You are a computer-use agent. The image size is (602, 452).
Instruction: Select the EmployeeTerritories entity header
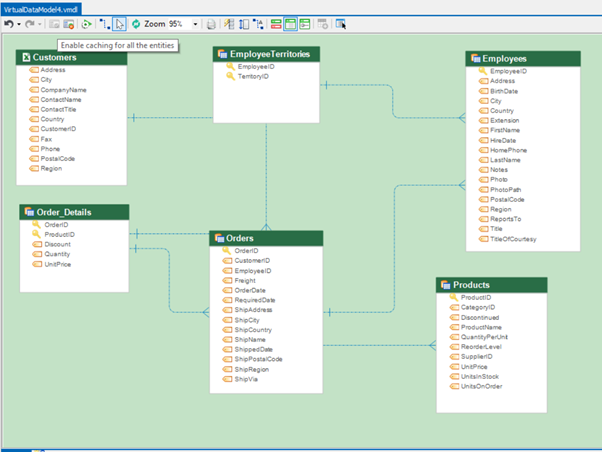click(268, 53)
